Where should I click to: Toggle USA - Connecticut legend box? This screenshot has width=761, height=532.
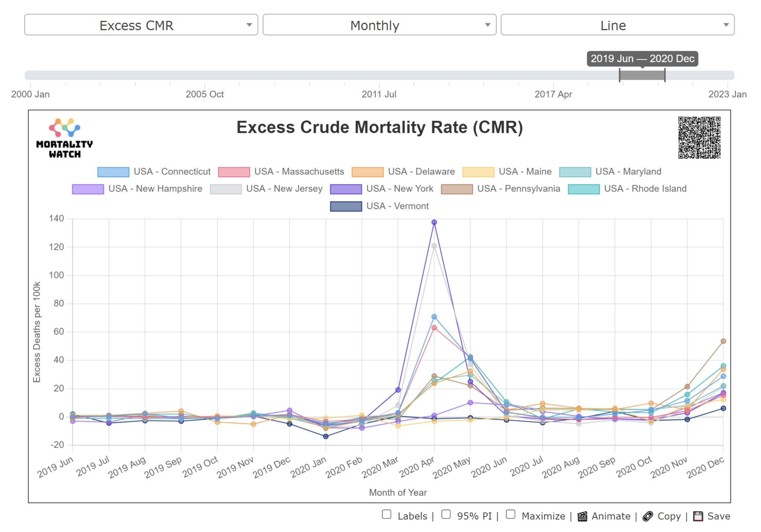(x=113, y=172)
